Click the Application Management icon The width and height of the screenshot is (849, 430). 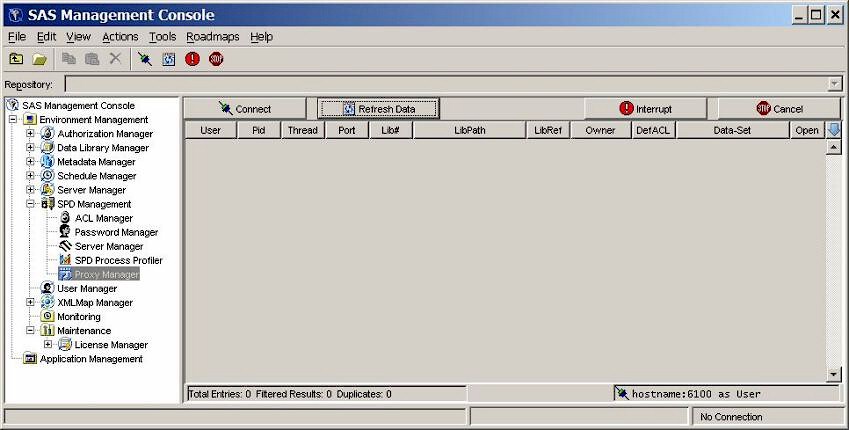[30, 359]
